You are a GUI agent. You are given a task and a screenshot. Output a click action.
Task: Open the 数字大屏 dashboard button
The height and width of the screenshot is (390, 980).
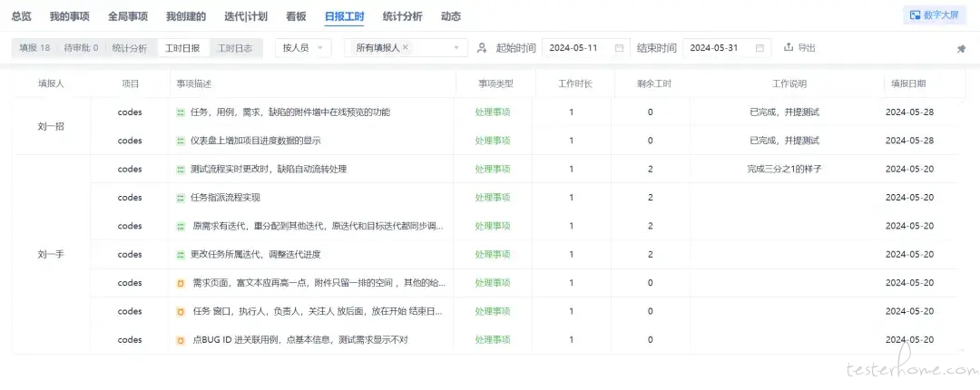pyautogui.click(x=935, y=15)
